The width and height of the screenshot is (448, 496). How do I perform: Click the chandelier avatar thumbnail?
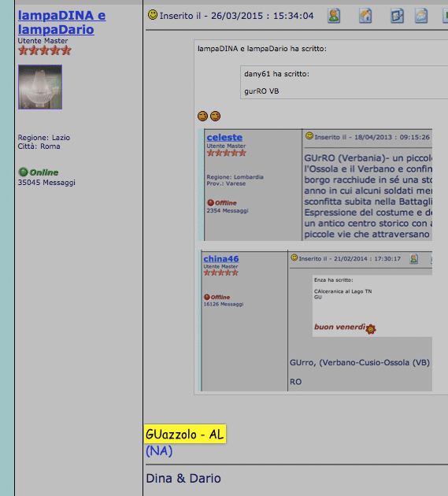click(40, 87)
